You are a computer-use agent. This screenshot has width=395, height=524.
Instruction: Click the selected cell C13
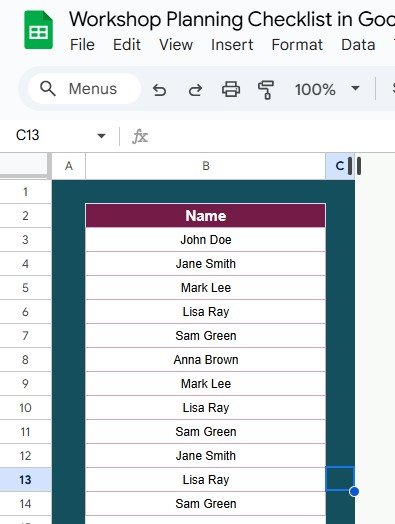[x=340, y=479]
